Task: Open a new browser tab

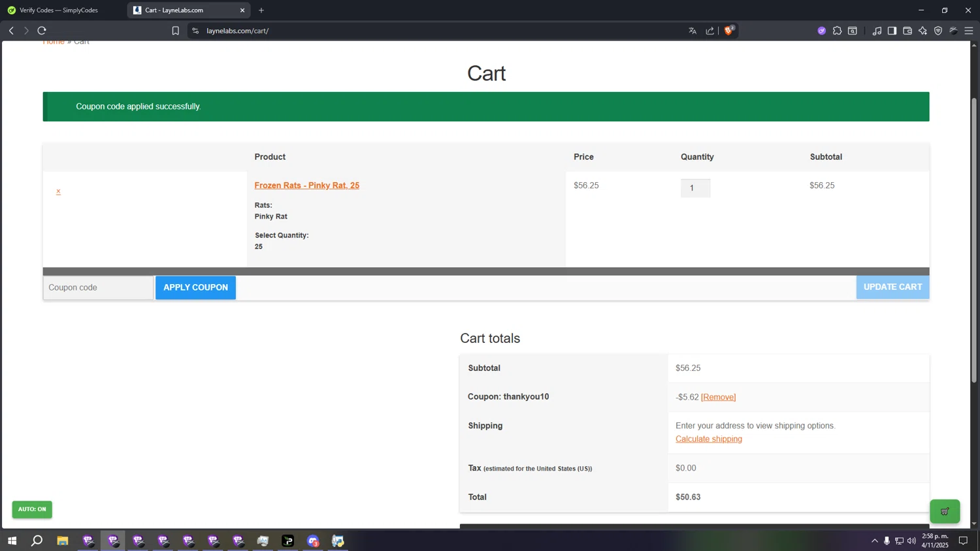Action: pos(261,10)
